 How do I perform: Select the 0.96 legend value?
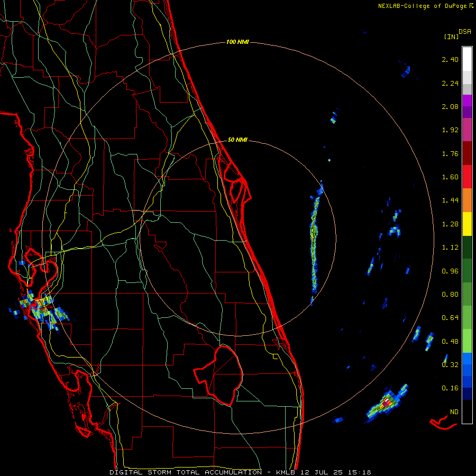450,271
